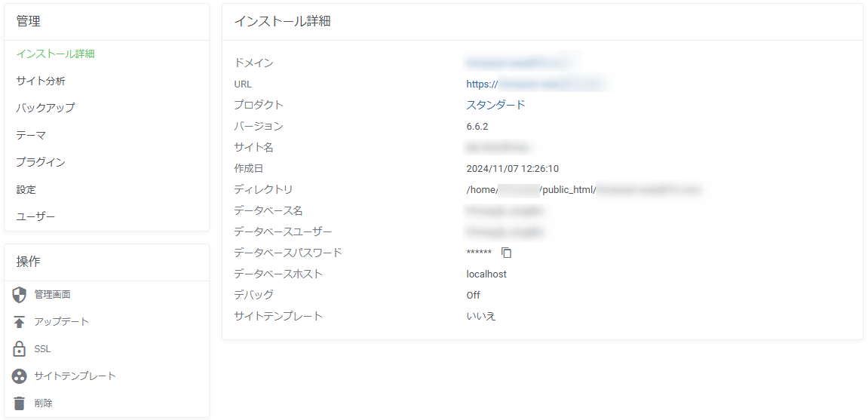The height and width of the screenshot is (420, 868).
Task: Go to the バックアップ section
Action: click(x=45, y=108)
